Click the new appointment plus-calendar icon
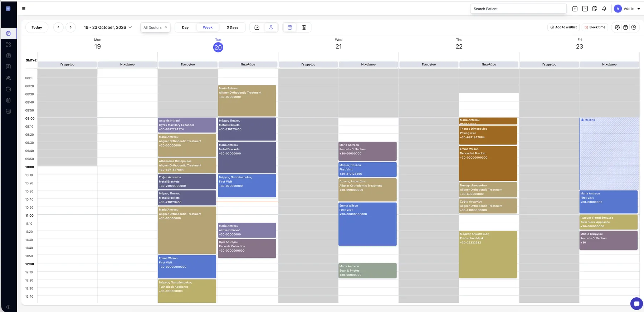Viewport: 644px width, 312px height. tap(575, 9)
